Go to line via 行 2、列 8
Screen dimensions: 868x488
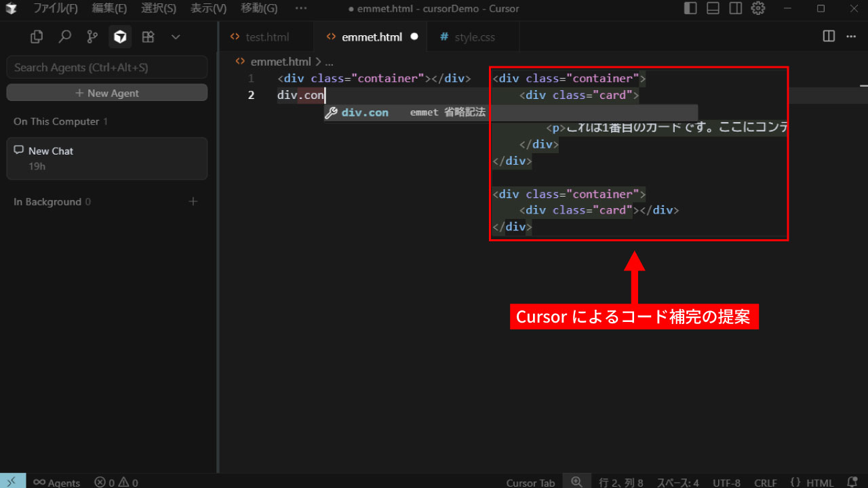(621, 483)
